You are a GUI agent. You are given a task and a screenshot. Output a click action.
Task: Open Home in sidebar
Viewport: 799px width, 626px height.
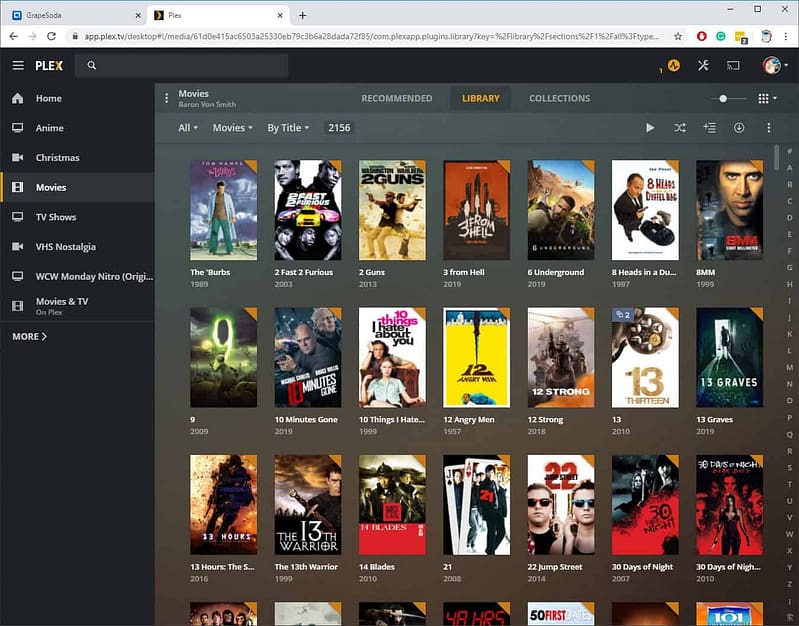click(x=77, y=98)
